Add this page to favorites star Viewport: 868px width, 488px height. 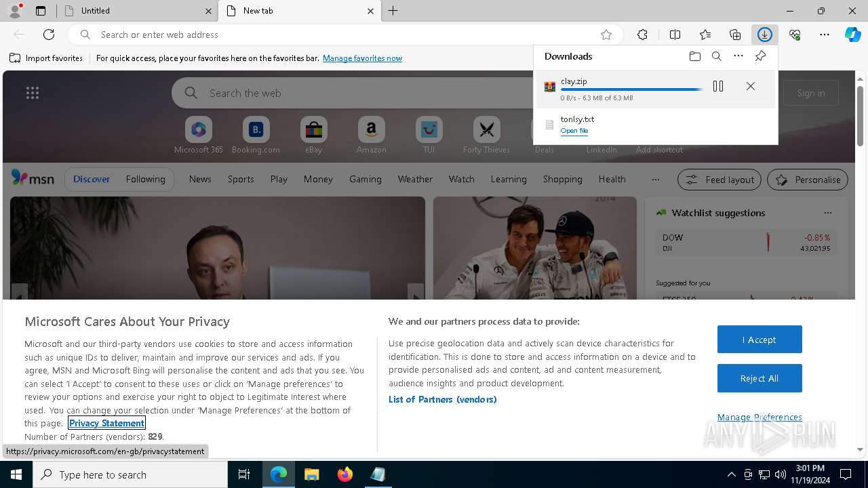point(606,35)
